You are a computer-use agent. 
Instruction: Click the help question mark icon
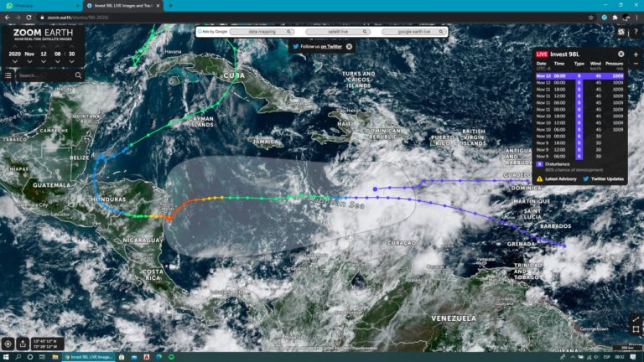(636, 32)
